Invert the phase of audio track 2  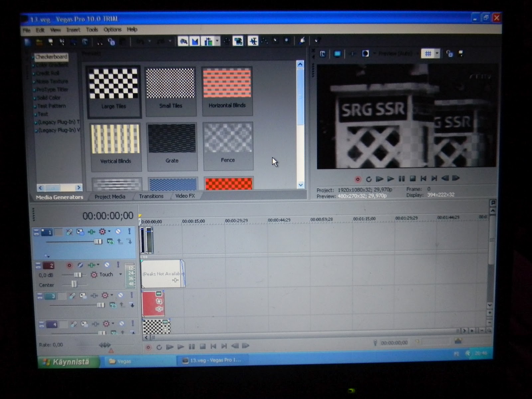[x=80, y=265]
